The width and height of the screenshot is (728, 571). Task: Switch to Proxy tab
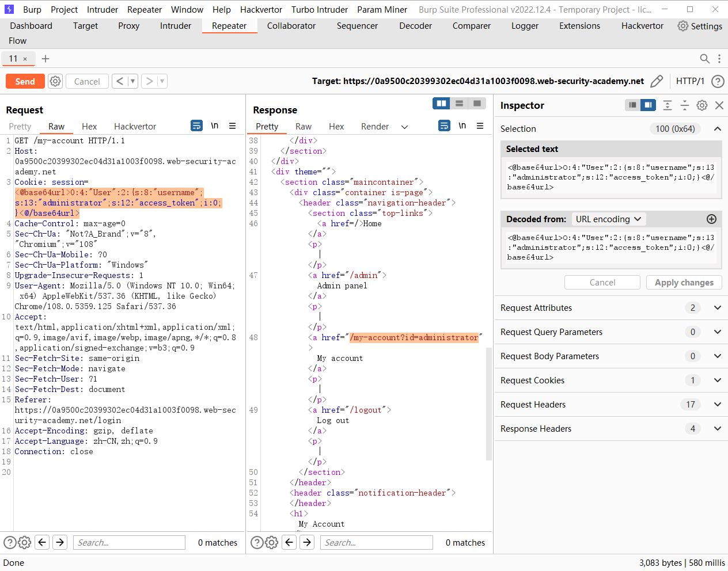coord(129,26)
